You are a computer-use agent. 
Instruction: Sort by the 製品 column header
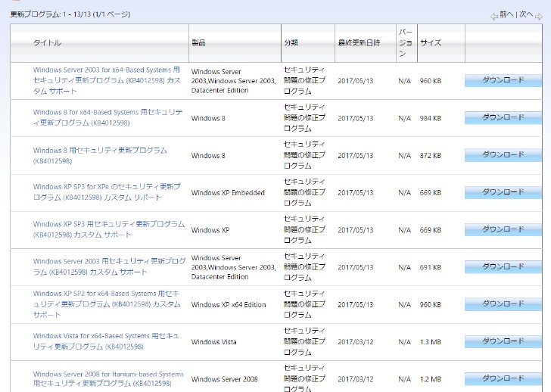pyautogui.click(x=198, y=43)
